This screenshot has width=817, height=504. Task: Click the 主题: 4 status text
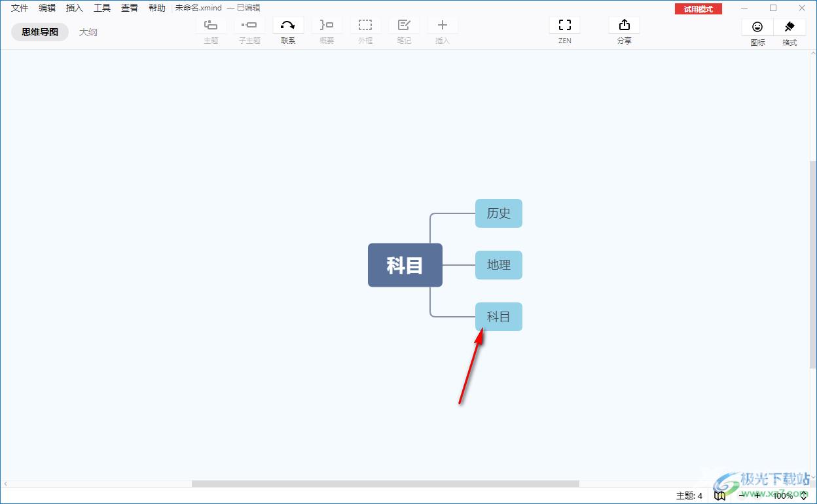coord(689,496)
